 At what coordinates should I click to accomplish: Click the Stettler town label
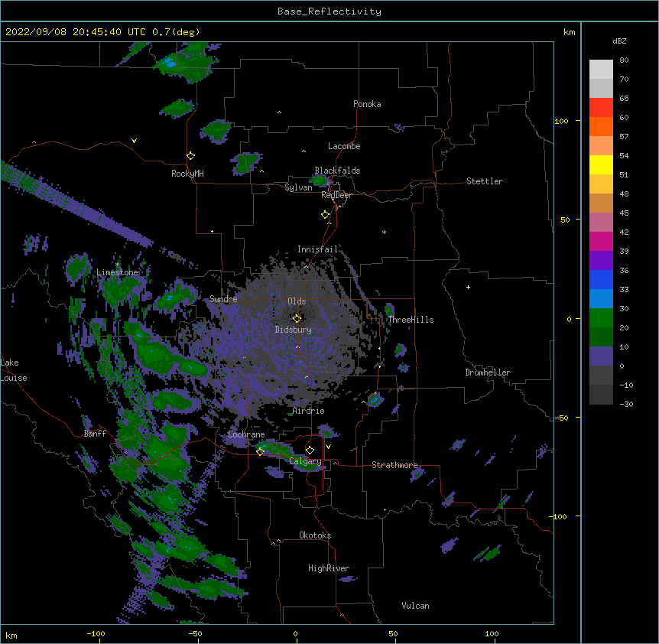[x=485, y=181]
